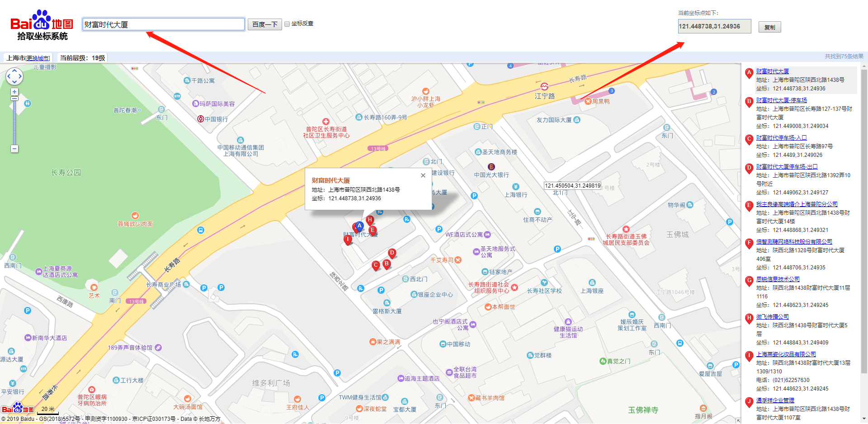
Task: Click the 中国光大银行 icon
Action: pos(491,167)
